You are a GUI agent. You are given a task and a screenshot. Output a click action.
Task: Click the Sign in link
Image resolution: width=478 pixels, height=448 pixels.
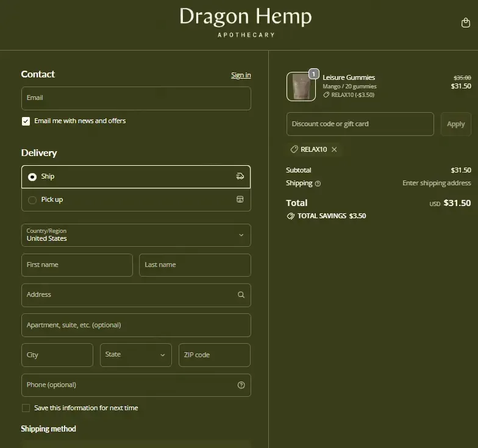coord(241,75)
